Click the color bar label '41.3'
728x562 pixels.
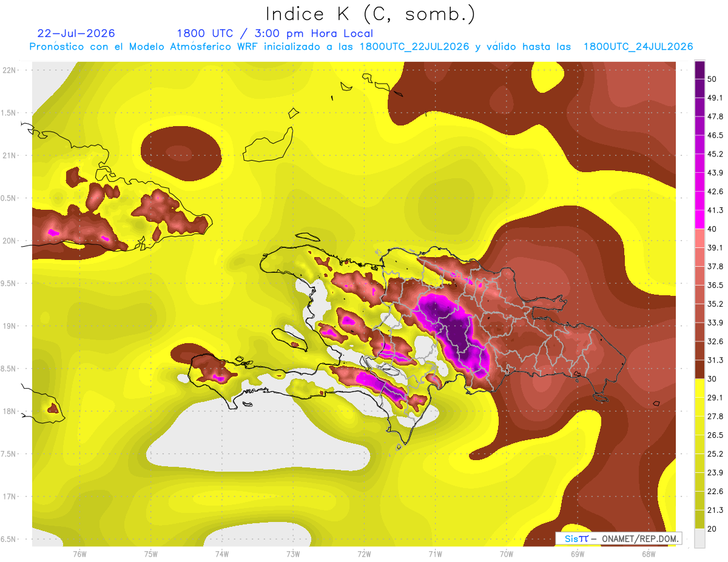715,210
